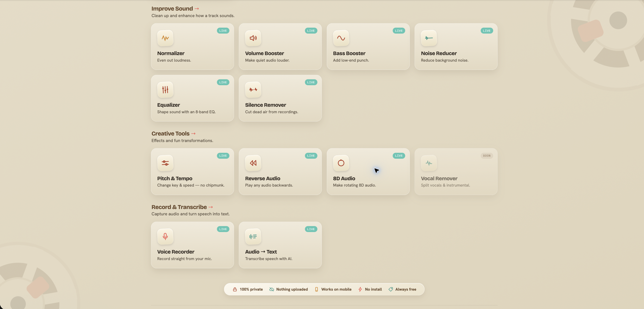Click the text "Play any audio backwards."
Screen dimensions: 644x309
pyautogui.click(x=269, y=185)
